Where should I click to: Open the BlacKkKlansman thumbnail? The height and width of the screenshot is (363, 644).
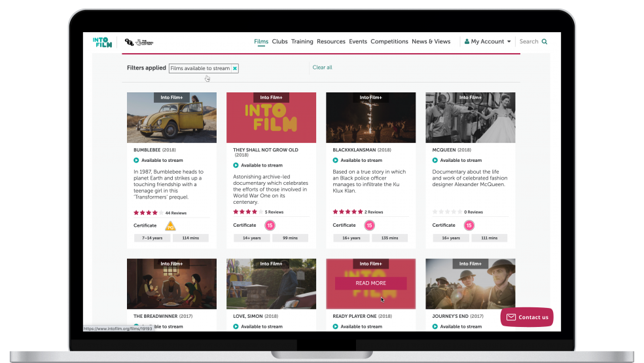click(371, 117)
